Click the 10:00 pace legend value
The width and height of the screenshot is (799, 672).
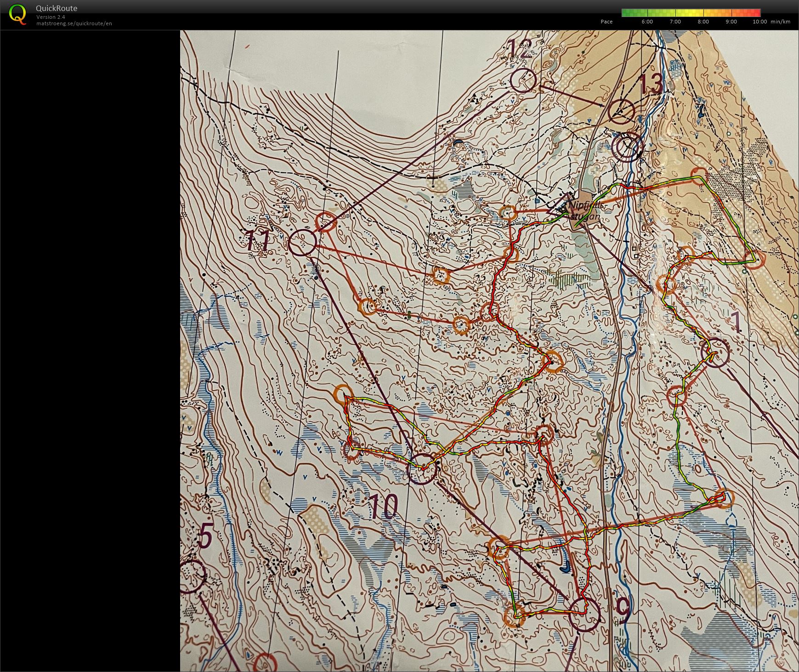click(759, 22)
